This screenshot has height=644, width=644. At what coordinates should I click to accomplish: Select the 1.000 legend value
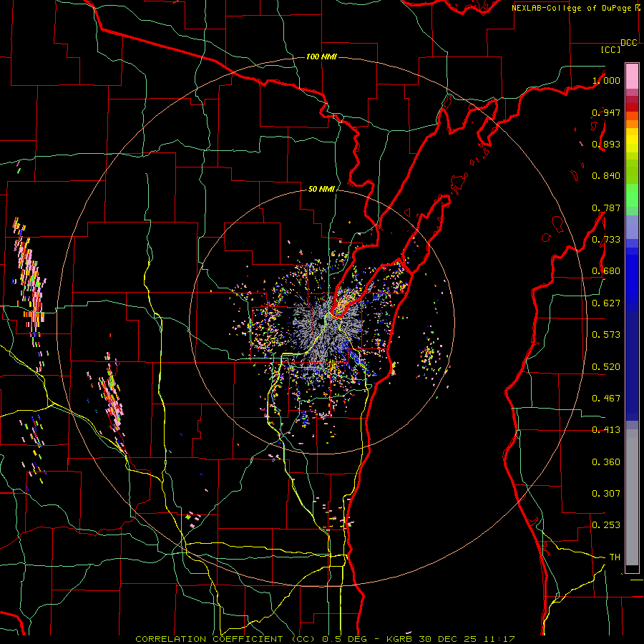click(606, 80)
